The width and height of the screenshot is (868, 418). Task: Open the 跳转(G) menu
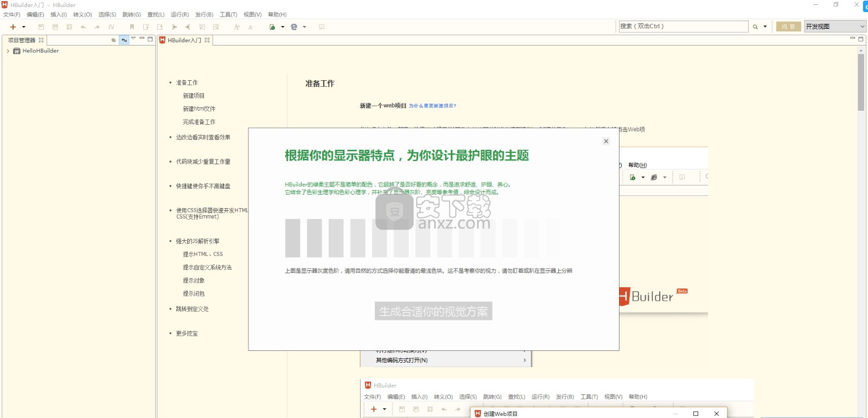pos(131,15)
